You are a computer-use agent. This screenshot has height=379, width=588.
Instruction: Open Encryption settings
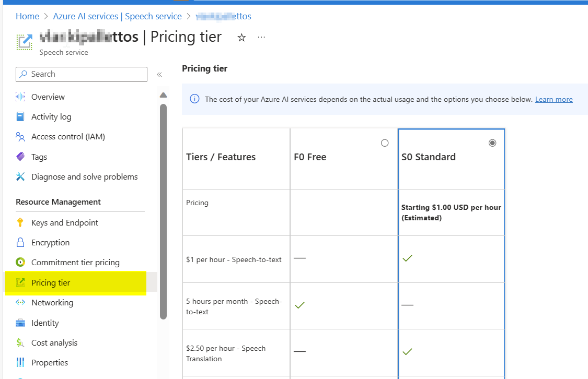pos(50,243)
